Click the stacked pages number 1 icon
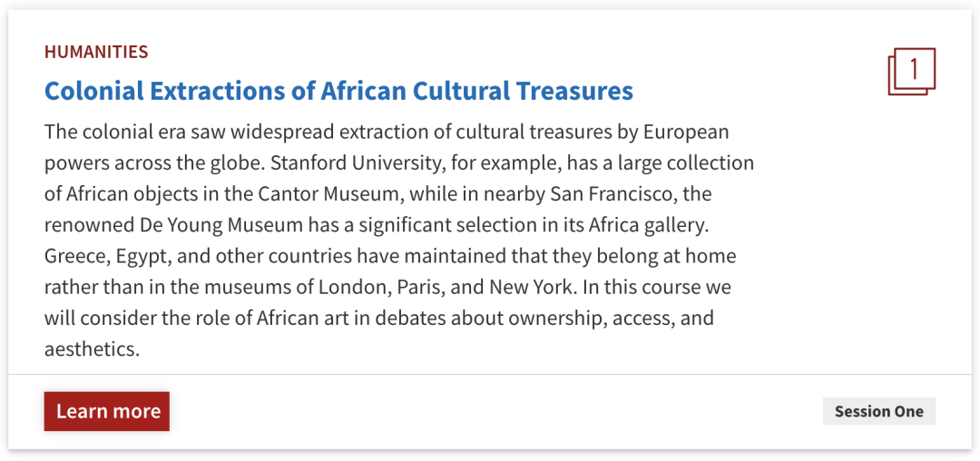980x461 pixels. click(x=911, y=72)
